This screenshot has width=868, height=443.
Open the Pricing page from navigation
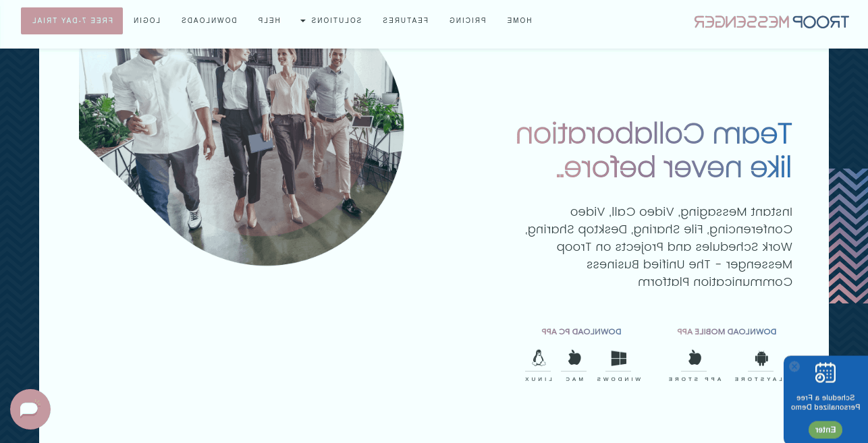click(468, 21)
